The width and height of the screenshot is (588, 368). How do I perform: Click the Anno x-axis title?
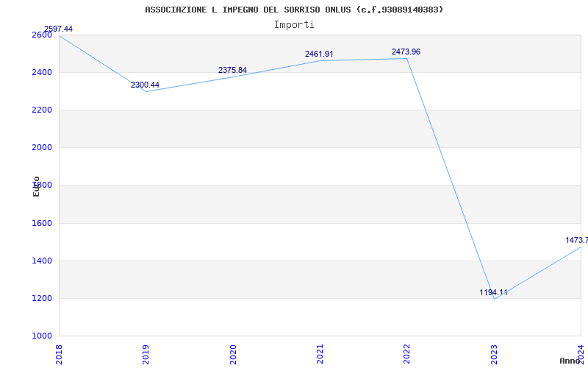point(570,361)
